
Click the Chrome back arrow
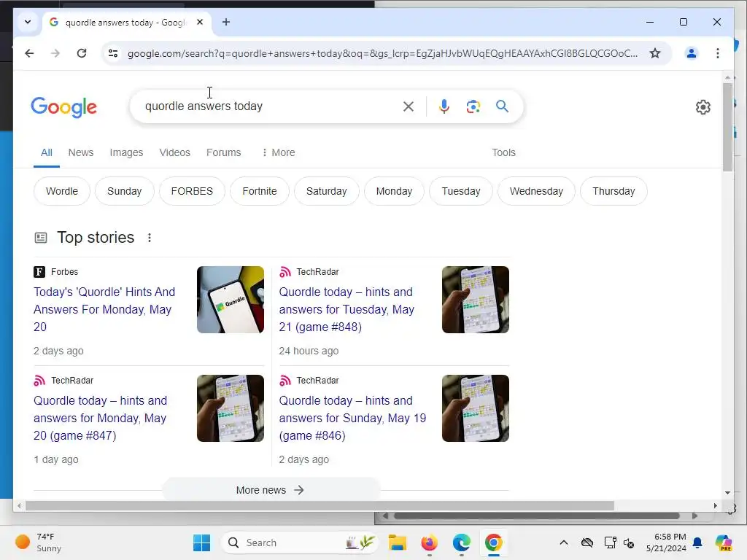click(29, 53)
